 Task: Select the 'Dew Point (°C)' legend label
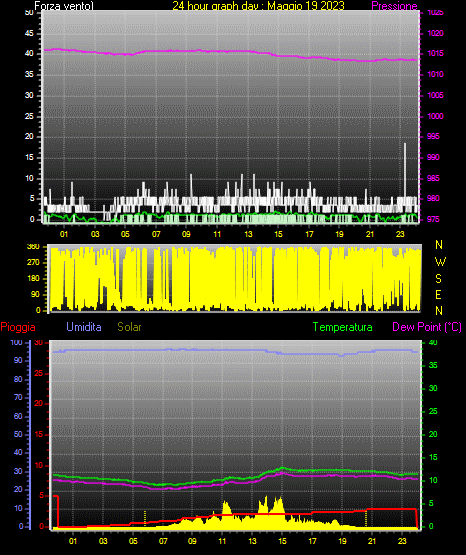427,327
